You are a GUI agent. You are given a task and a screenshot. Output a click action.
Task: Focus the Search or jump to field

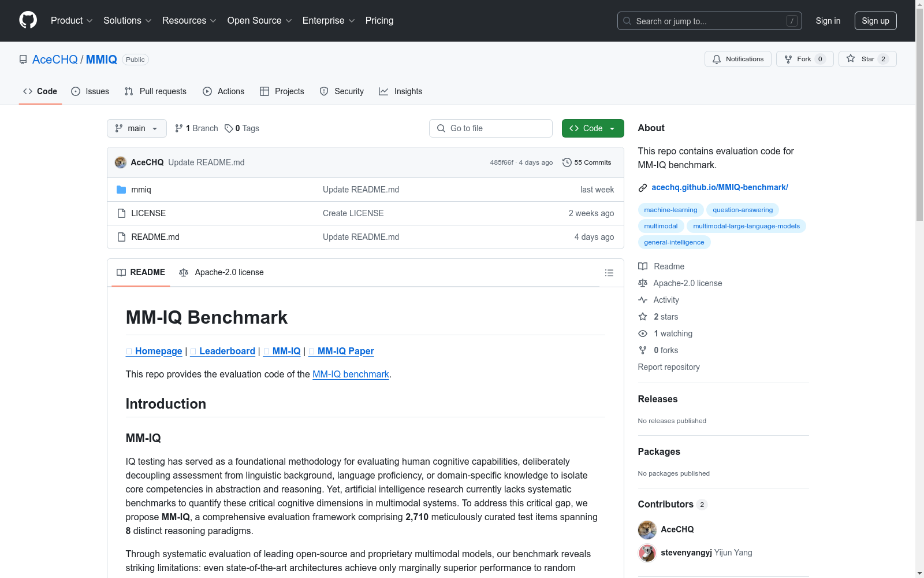710,21
